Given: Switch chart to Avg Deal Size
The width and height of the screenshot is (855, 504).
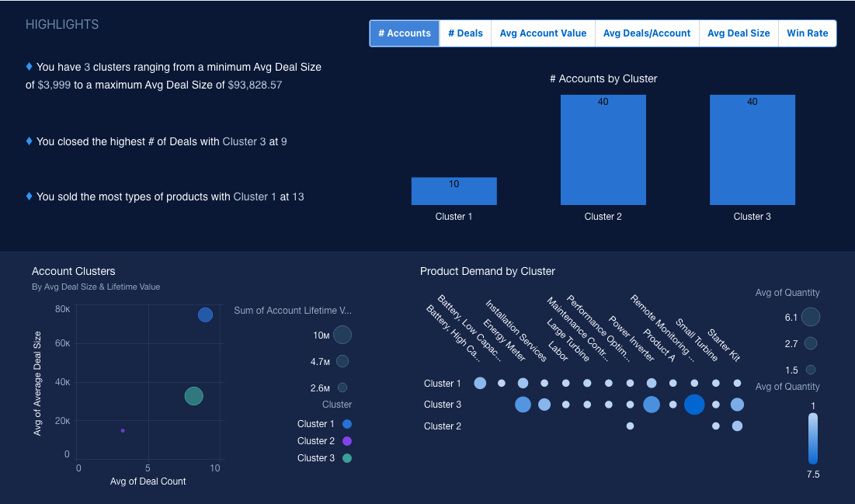Looking at the screenshot, I should click(x=738, y=33).
